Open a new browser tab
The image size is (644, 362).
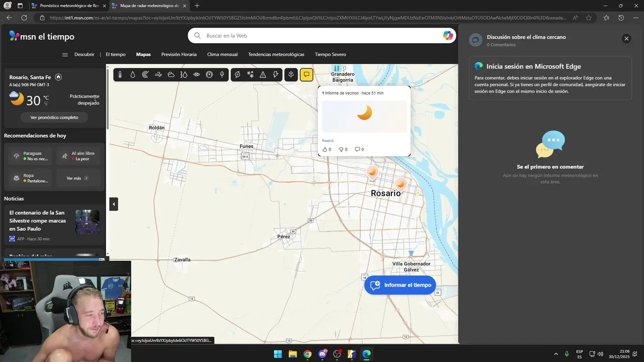point(197,6)
